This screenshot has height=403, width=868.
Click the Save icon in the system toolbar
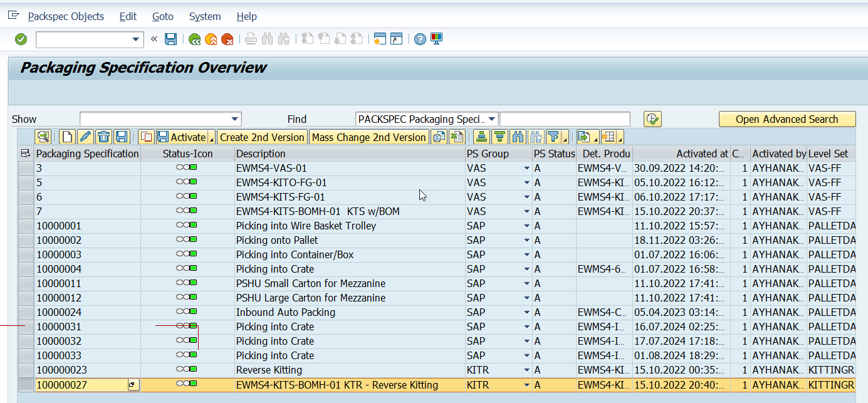coord(170,39)
